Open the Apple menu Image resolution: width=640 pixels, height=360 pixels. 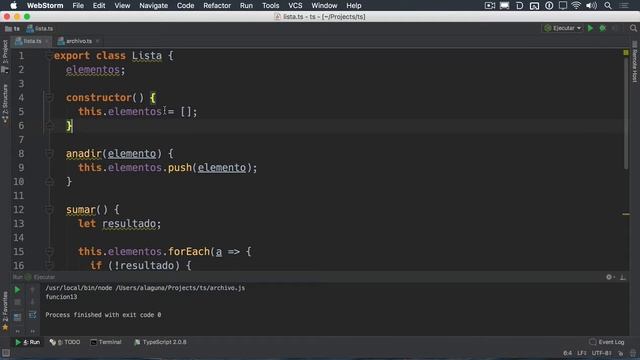pyautogui.click(x=13, y=6)
